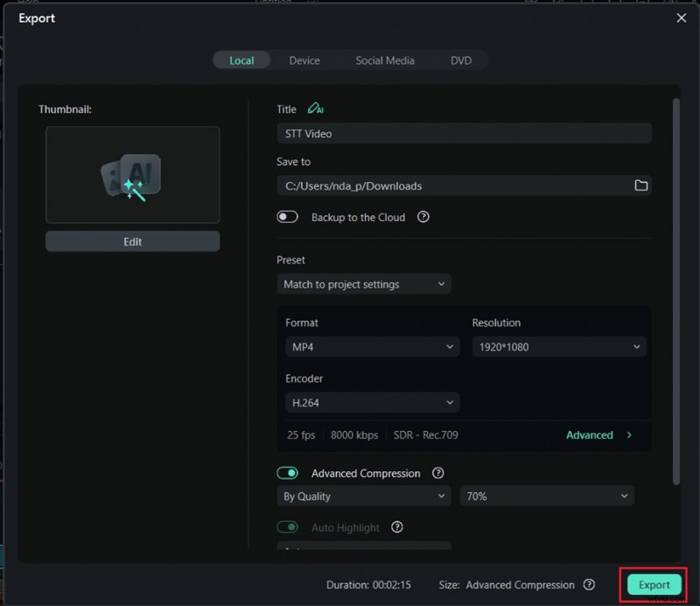The height and width of the screenshot is (606, 700).
Task: Disable Advanced Compression
Action: coord(288,472)
